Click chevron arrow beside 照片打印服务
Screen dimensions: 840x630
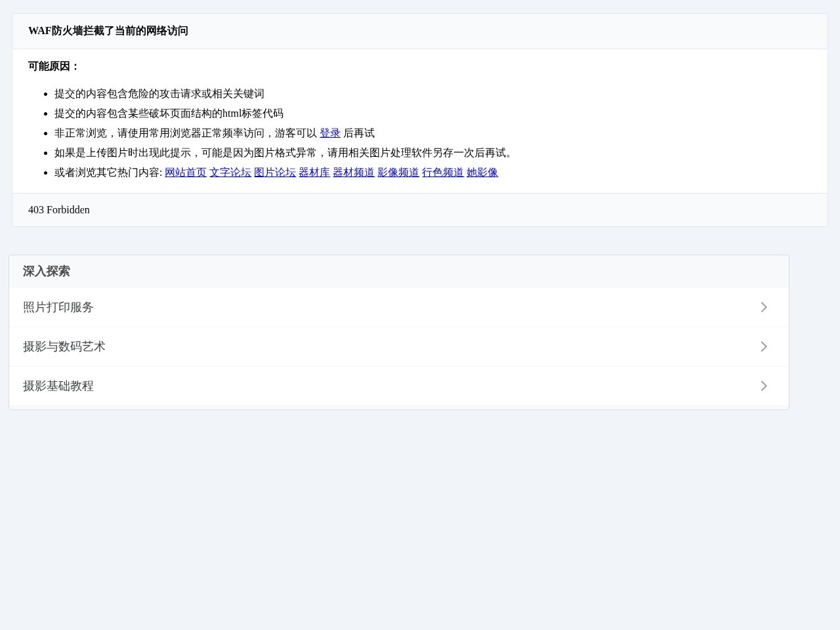[764, 307]
